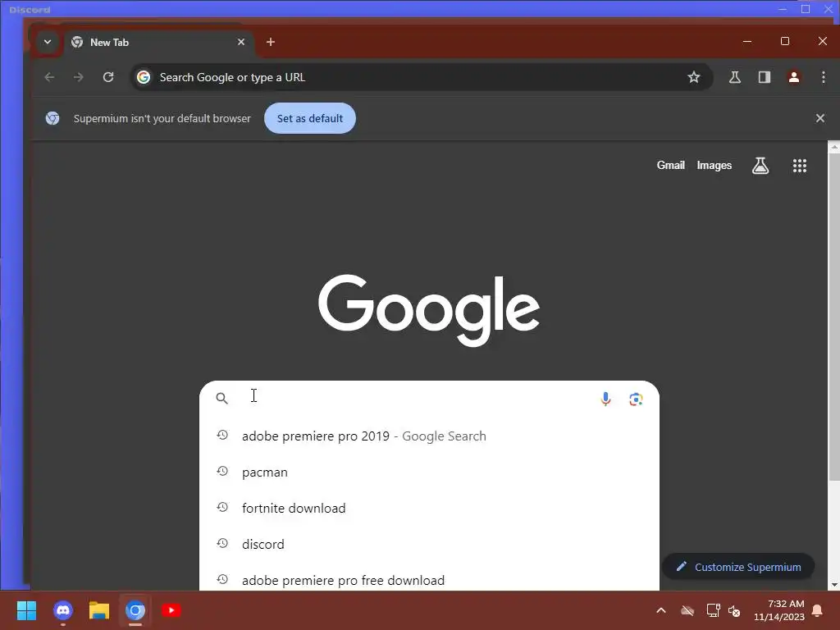Open the Gmail link
The width and height of the screenshot is (840, 630).
pos(671,165)
